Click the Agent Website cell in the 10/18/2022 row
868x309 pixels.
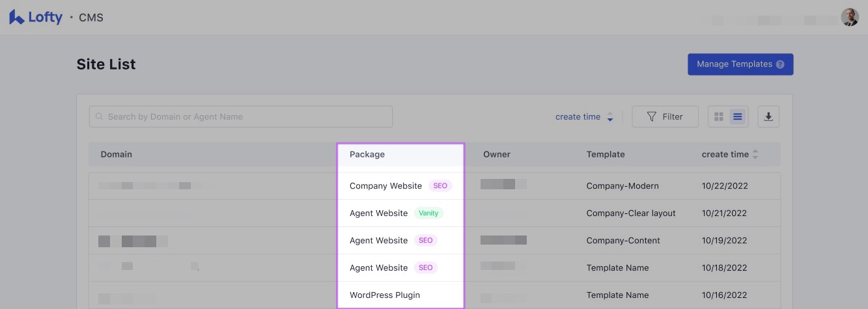coord(378,268)
